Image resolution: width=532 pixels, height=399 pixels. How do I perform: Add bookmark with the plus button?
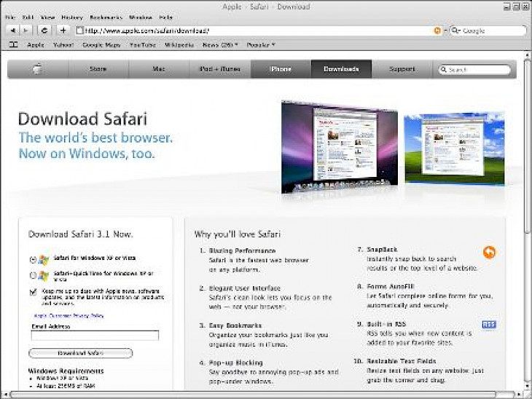[x=63, y=31]
